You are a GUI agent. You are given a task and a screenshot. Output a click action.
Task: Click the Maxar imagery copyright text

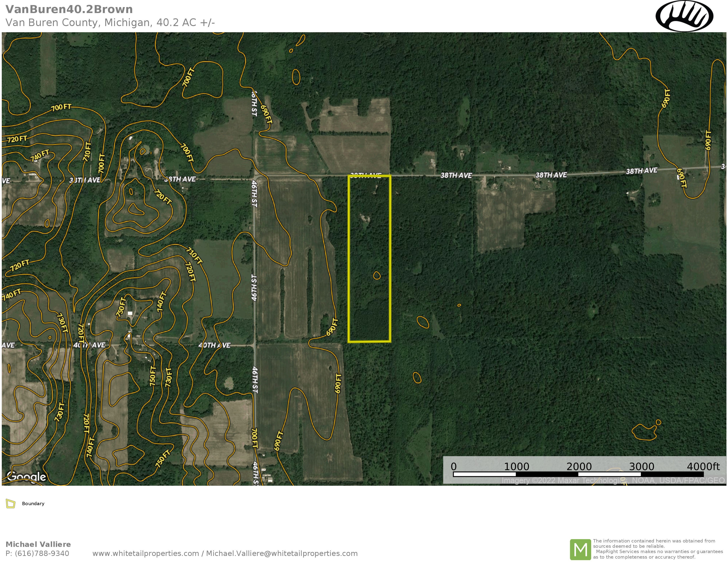613,481
